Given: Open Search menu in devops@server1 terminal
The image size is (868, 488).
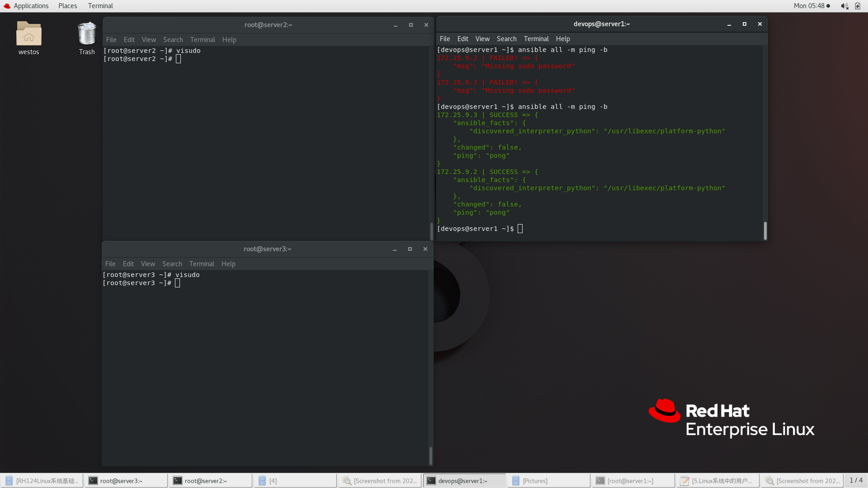Looking at the screenshot, I should click(x=506, y=39).
